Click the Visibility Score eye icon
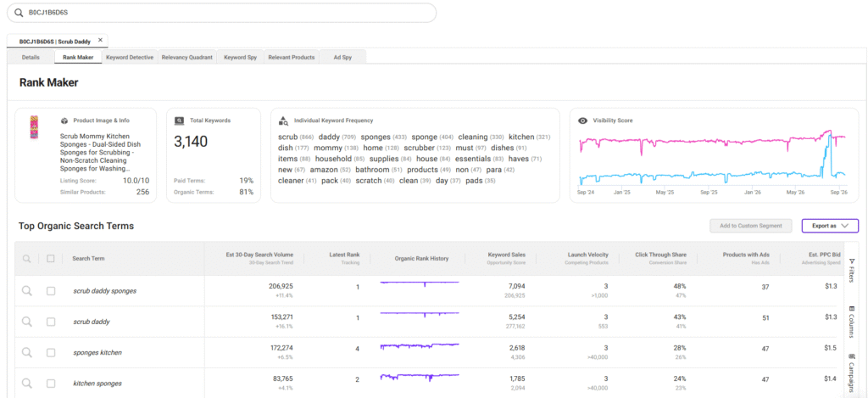 582,121
